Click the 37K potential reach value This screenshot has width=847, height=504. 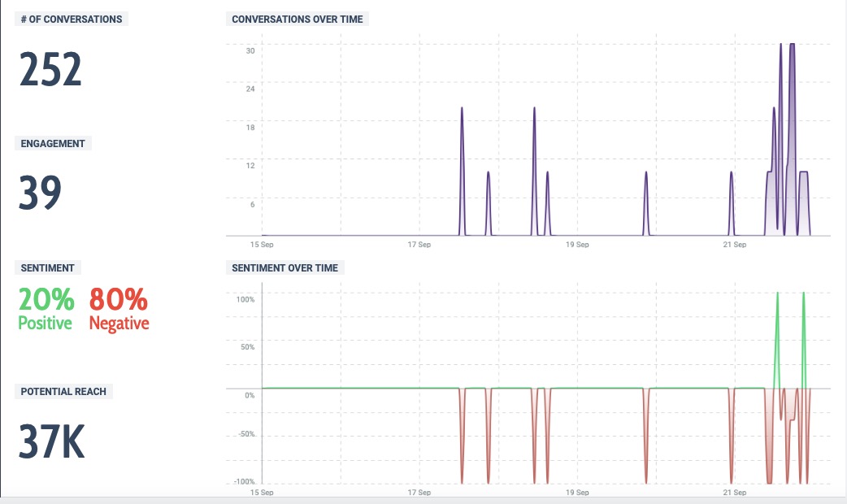point(52,441)
